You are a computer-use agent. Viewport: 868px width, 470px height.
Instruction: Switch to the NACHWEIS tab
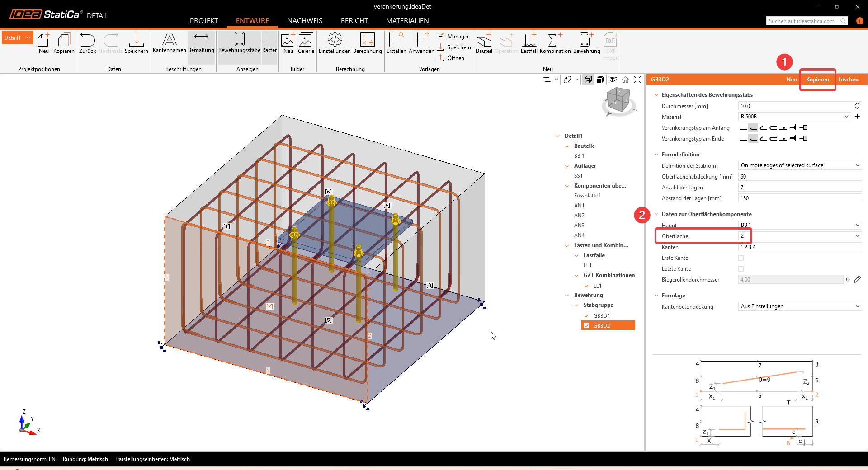[x=305, y=21]
